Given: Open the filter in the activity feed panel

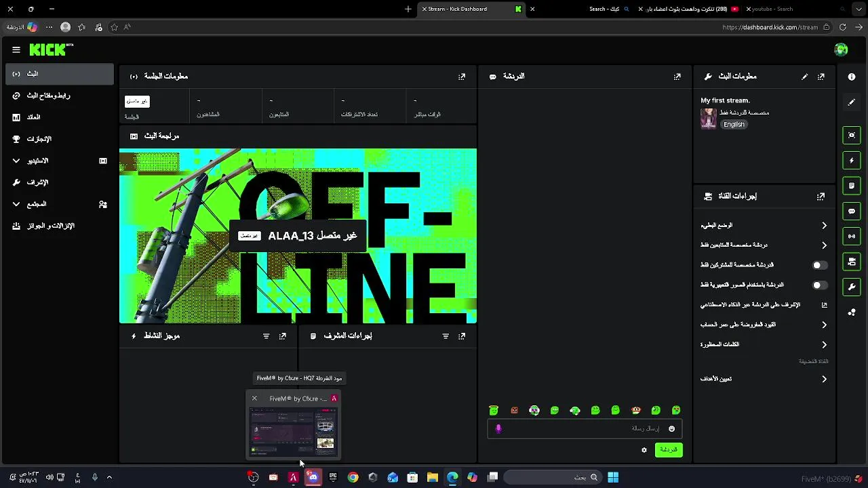Looking at the screenshot, I should coord(266,336).
